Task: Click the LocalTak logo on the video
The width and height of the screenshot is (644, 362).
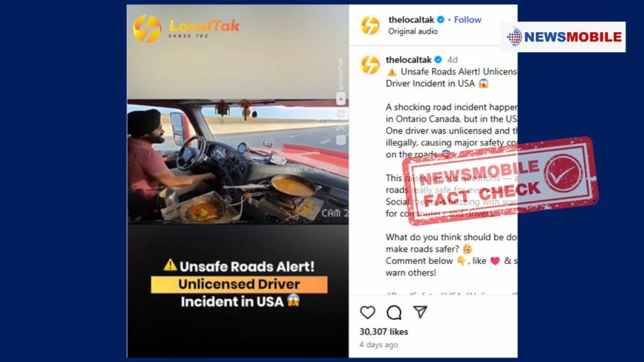Action: pos(186,28)
